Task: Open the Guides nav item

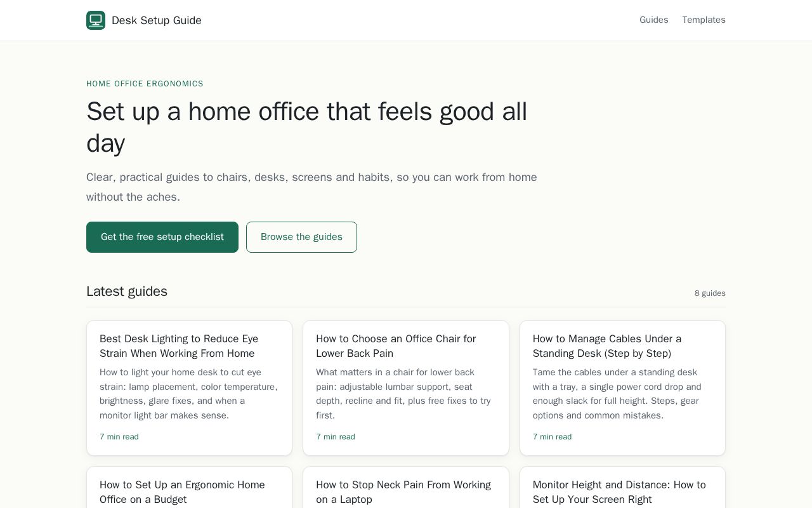Action: [654, 20]
